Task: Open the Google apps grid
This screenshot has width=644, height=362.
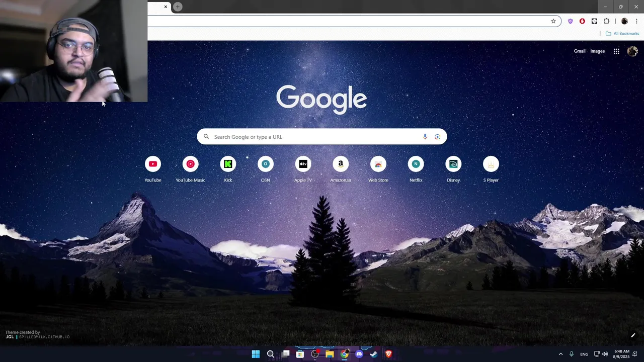Action: [x=616, y=51]
